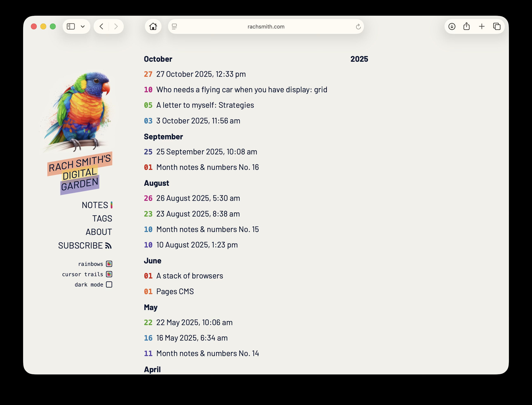This screenshot has width=532, height=405.
Task: Click SUBSCRIBE RSS feed link
Action: [x=85, y=245]
